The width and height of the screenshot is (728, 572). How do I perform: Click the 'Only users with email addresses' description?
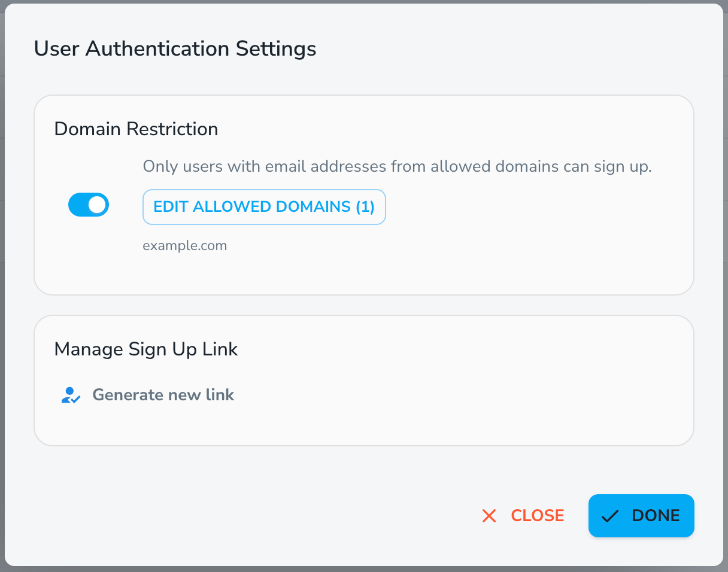(397, 166)
